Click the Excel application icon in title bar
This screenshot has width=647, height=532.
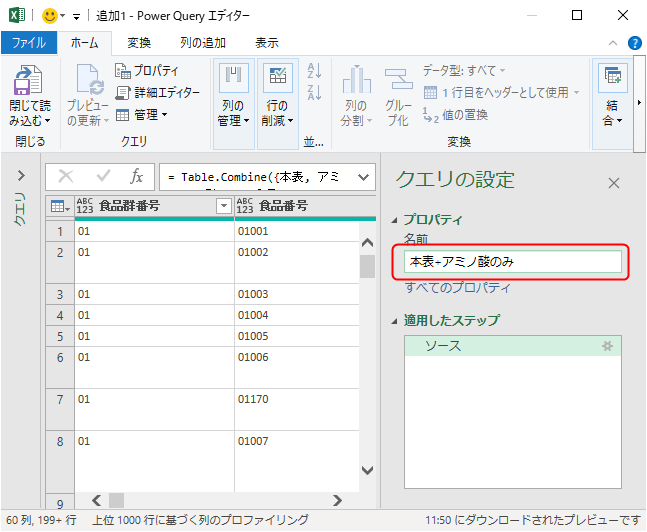[x=17, y=16]
